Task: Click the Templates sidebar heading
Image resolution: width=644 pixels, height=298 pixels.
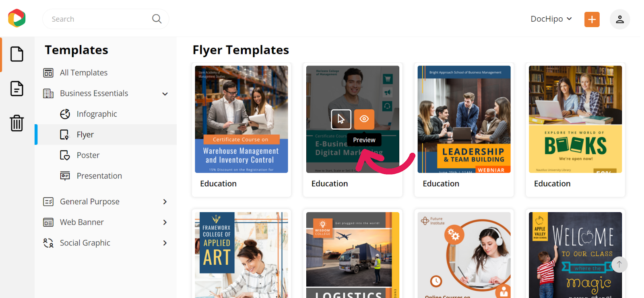Action: point(76,50)
